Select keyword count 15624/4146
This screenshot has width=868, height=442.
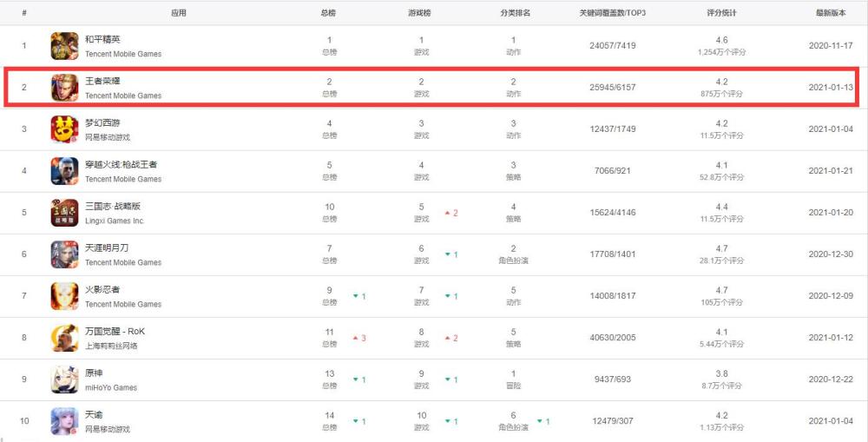612,213
